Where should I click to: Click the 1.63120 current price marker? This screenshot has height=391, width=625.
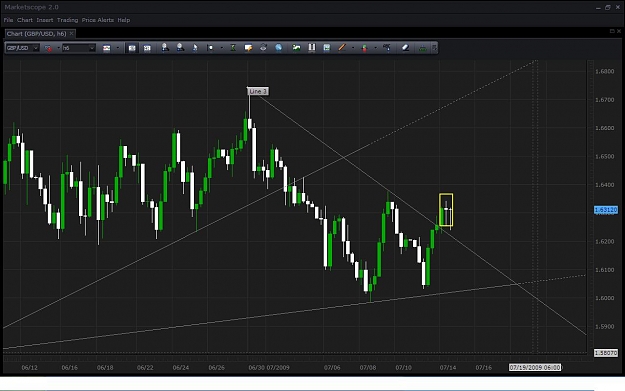coord(605,210)
